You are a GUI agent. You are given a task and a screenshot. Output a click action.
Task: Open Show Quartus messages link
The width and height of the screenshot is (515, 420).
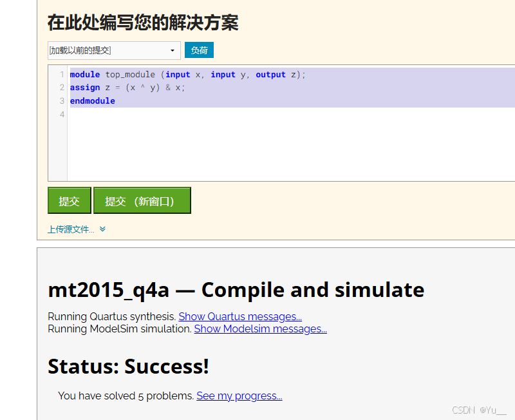[240, 316]
